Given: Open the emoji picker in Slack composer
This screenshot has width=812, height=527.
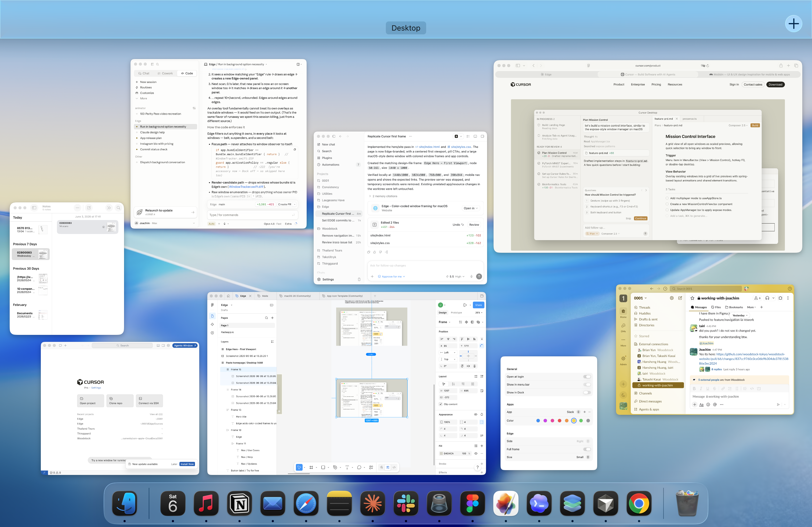Looking at the screenshot, I should [708, 405].
